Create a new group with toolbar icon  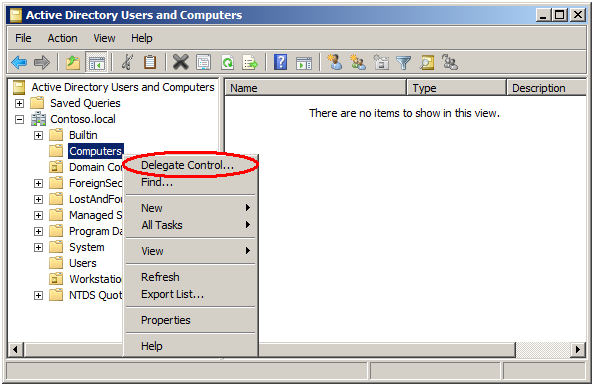pyautogui.click(x=358, y=62)
